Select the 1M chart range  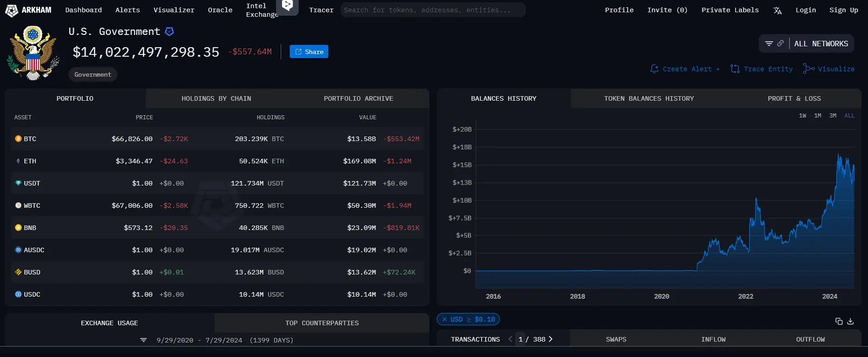818,116
